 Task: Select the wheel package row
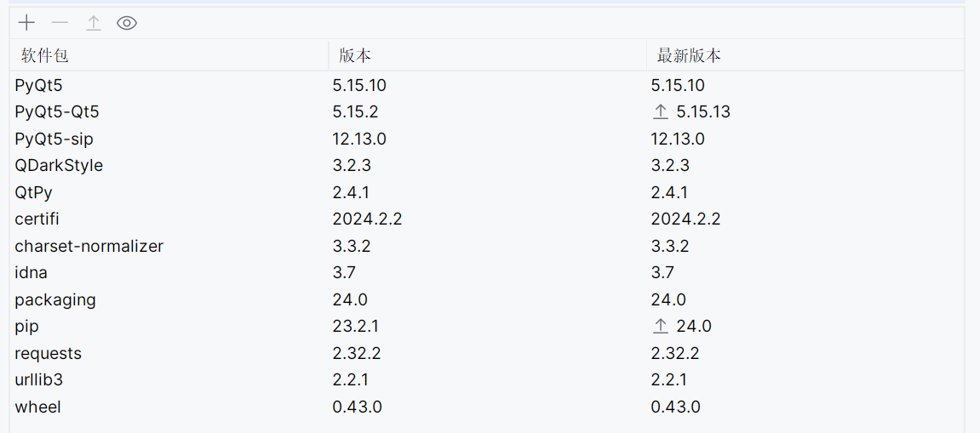(38, 407)
